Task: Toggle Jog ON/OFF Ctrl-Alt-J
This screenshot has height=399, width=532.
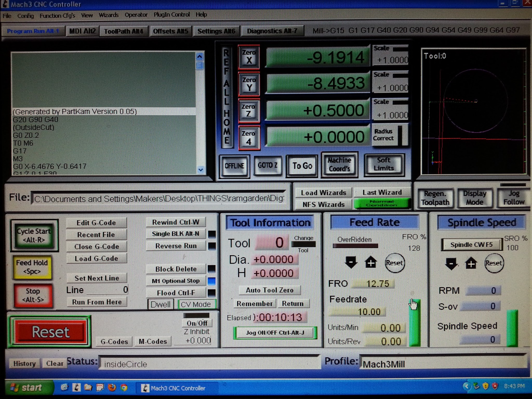Action: (x=275, y=333)
